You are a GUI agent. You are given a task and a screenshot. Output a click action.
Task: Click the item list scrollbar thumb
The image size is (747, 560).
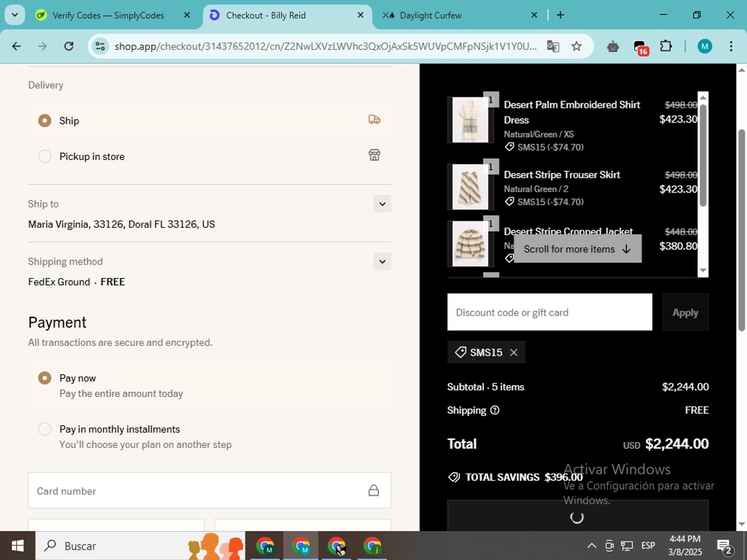703,154
